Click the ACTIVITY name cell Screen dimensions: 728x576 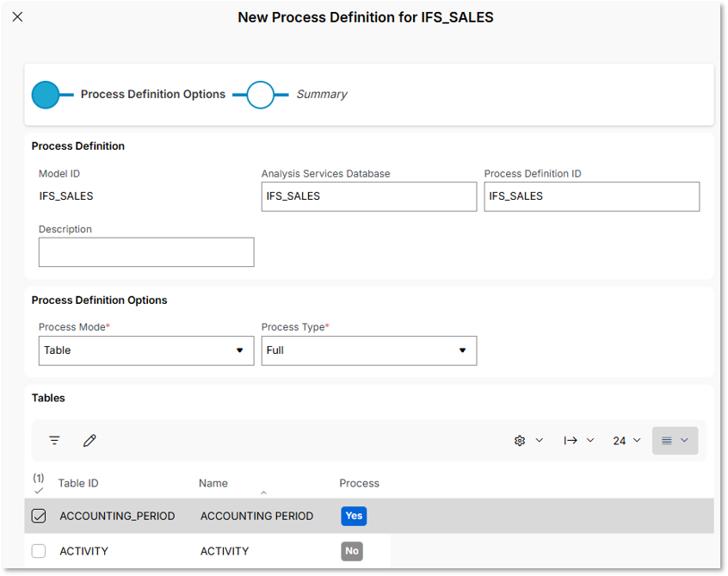225,551
